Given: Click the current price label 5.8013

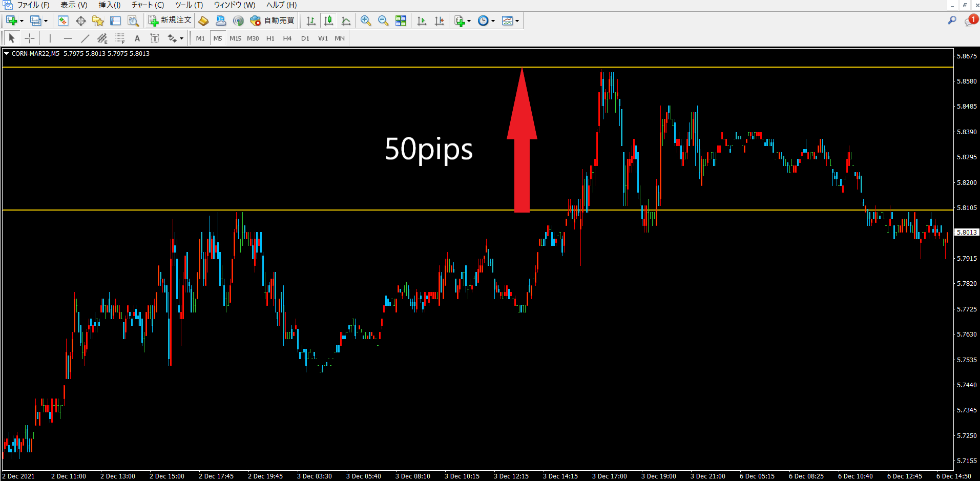Looking at the screenshot, I should (967, 232).
